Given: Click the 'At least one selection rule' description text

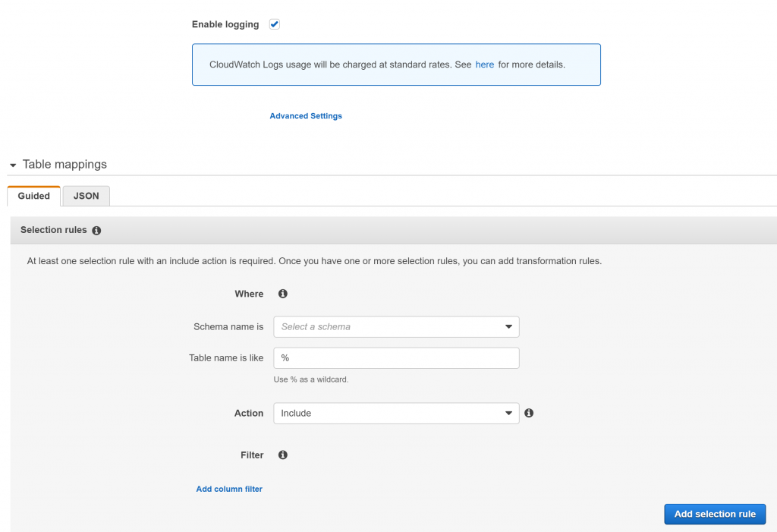Looking at the screenshot, I should [x=314, y=261].
